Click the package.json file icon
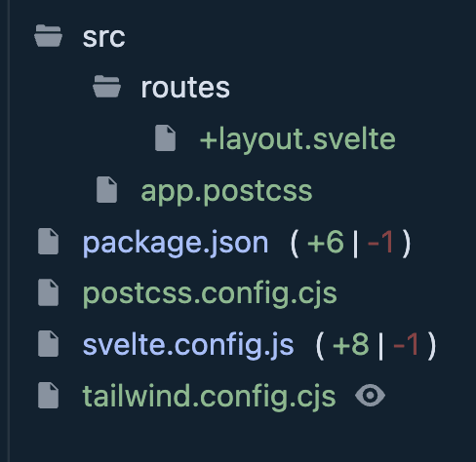The height and width of the screenshot is (462, 476). click(48, 242)
